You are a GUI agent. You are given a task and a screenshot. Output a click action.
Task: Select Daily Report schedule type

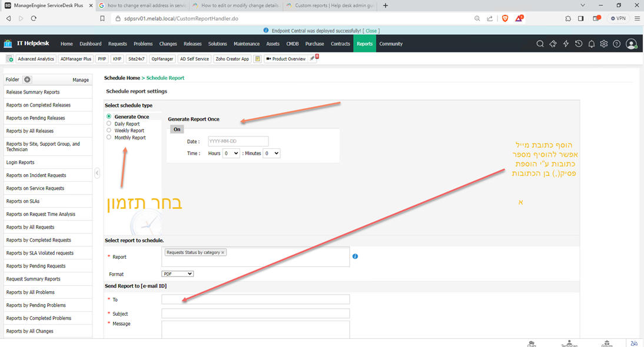pos(109,124)
